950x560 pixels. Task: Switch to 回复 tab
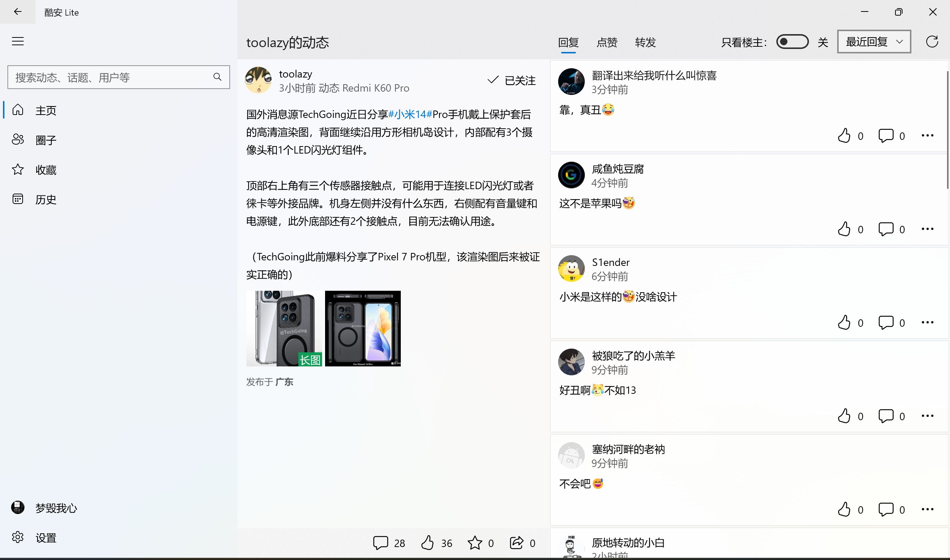click(x=568, y=42)
